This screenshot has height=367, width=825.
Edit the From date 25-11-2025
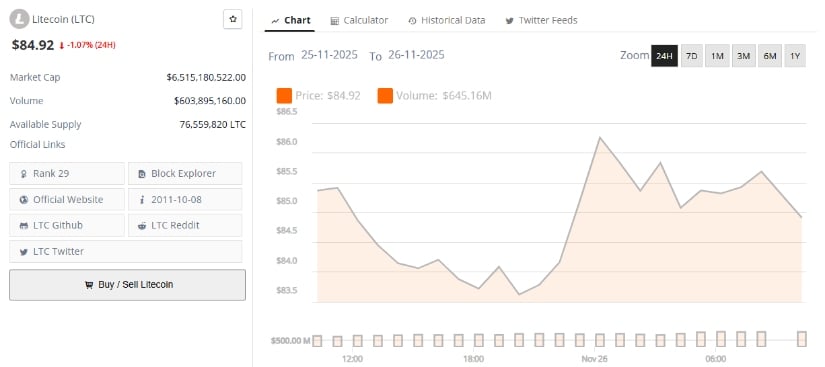(x=329, y=55)
